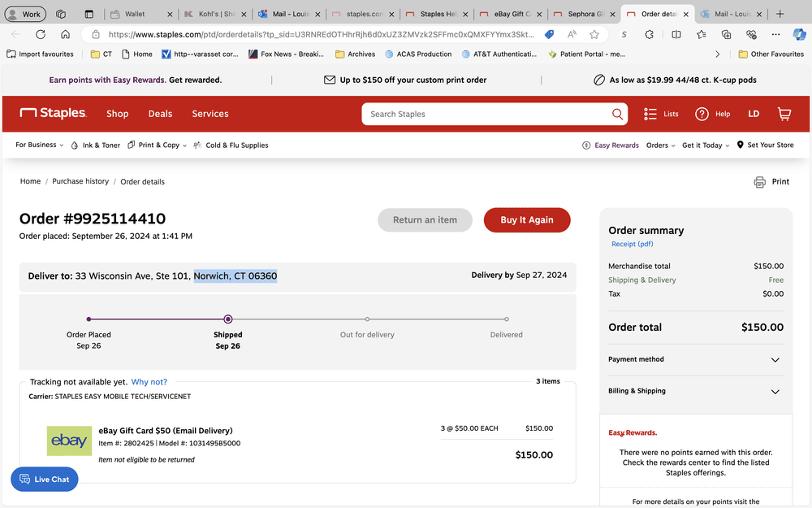Print the order details page
Viewport: 812px width, 508px height.
pyautogui.click(x=771, y=182)
